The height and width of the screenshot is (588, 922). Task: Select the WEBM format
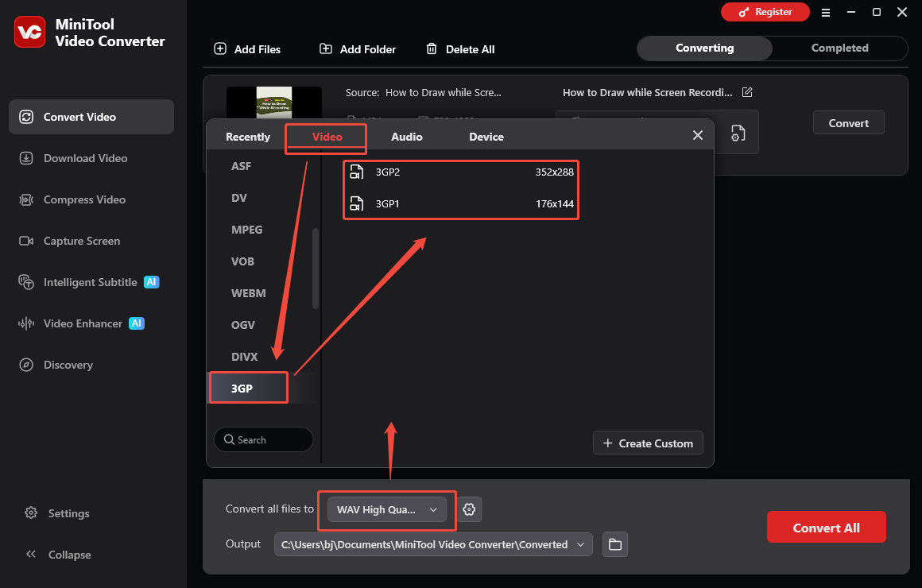point(248,293)
